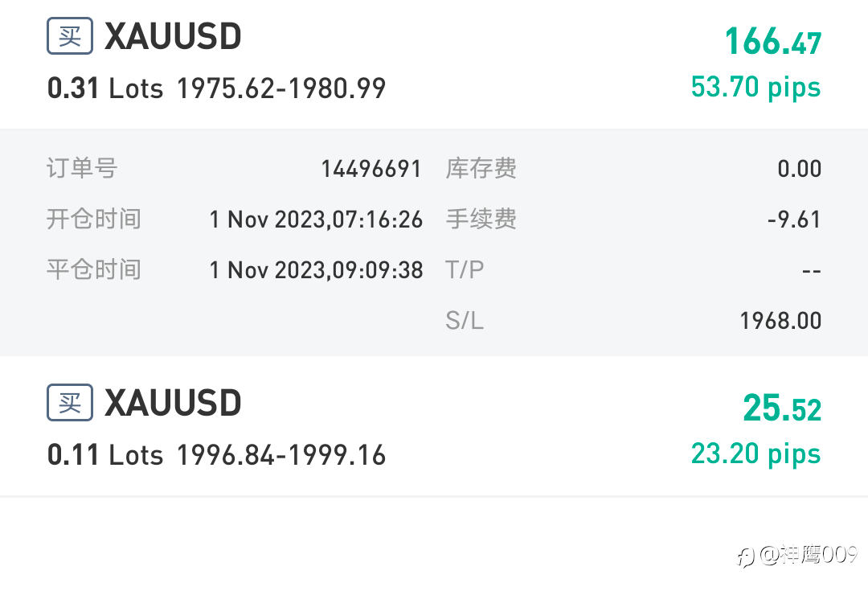This screenshot has width=868, height=591.
Task: Click the 库存费 value 0.00
Action: (x=799, y=169)
